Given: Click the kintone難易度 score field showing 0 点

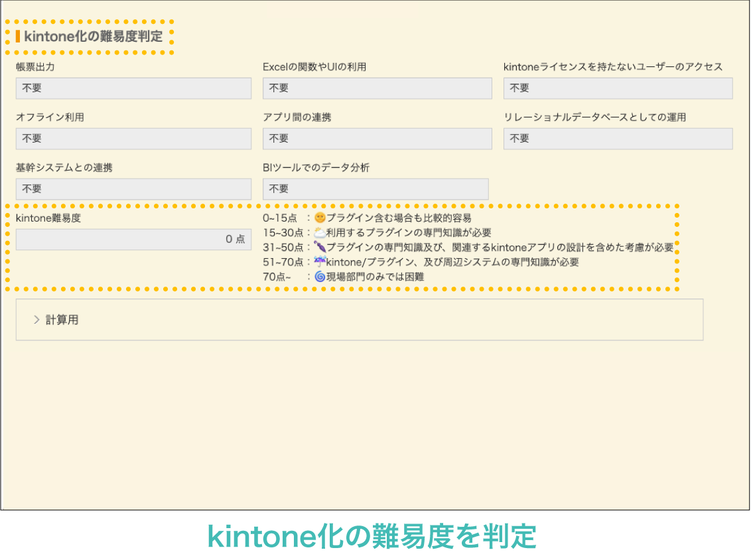Looking at the screenshot, I should click(133, 239).
